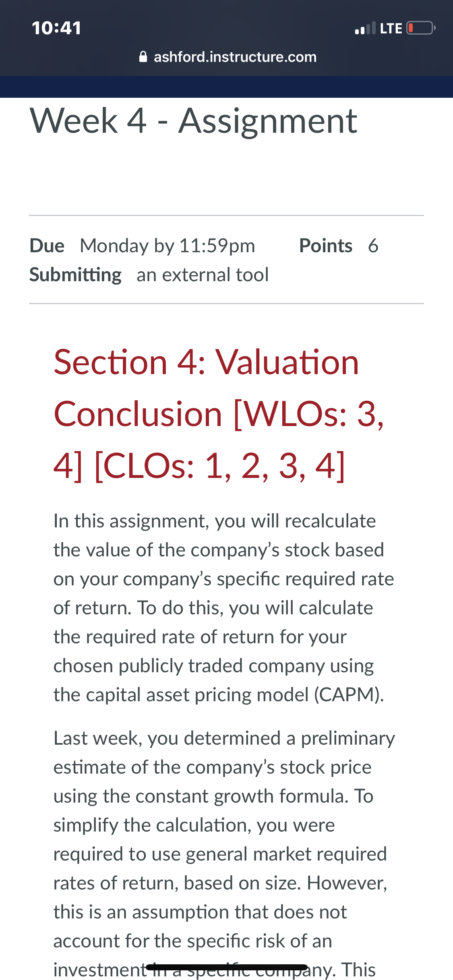Viewport: 453px width, 980px height.
Task: Tap the low battery indicator
Action: (421, 28)
